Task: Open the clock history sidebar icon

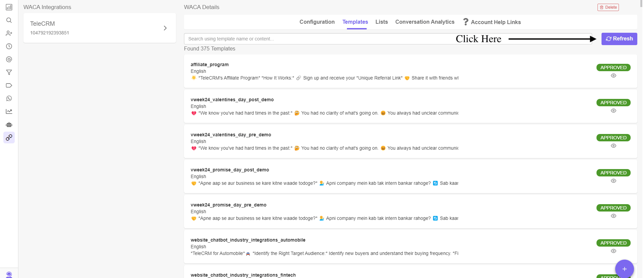Action: pyautogui.click(x=9, y=46)
